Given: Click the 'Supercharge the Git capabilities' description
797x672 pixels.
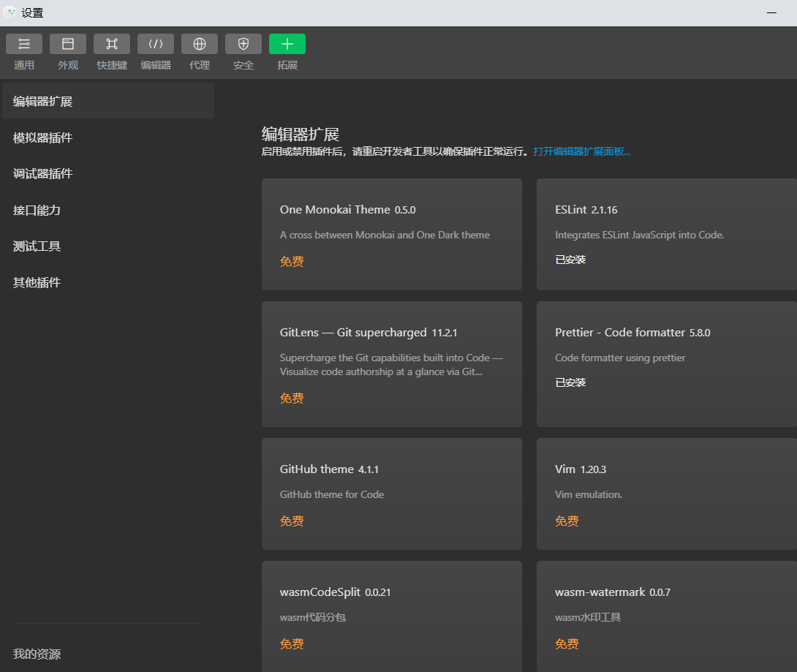Looking at the screenshot, I should click(x=391, y=364).
